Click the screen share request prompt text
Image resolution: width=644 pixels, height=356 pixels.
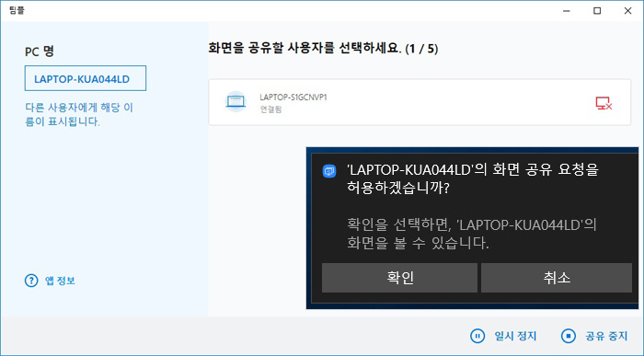(x=473, y=179)
